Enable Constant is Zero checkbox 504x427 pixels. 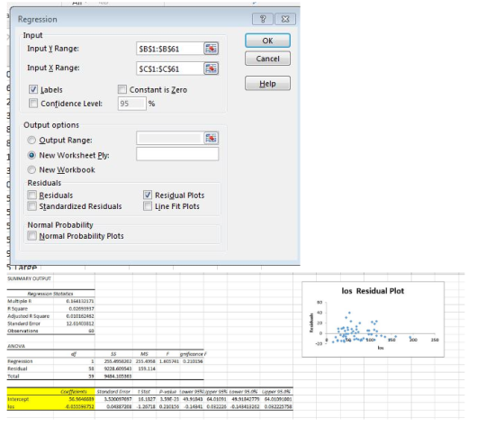coord(122,89)
